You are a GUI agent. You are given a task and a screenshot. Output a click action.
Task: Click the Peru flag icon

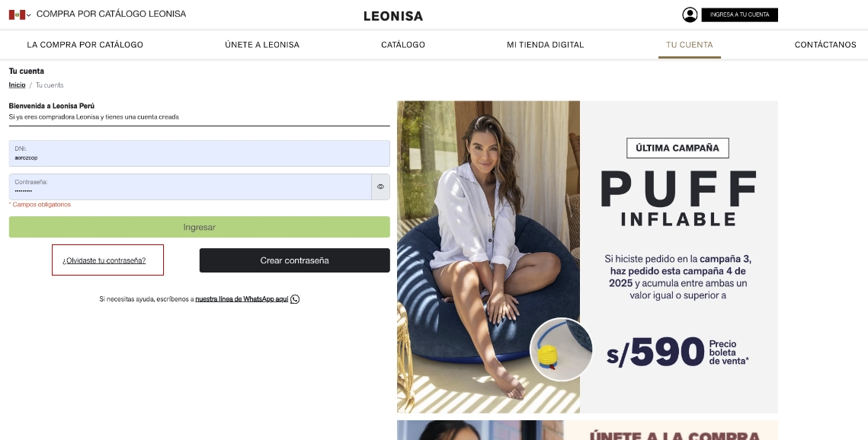coord(17,15)
